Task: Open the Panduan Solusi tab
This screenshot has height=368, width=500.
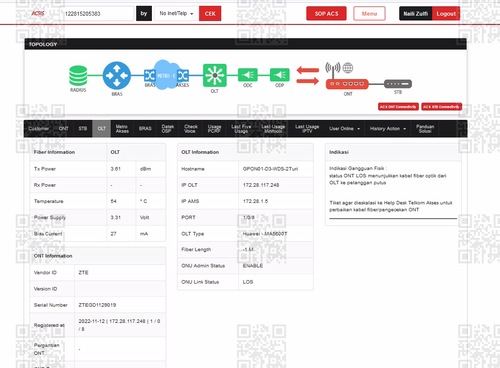Action: [x=425, y=129]
